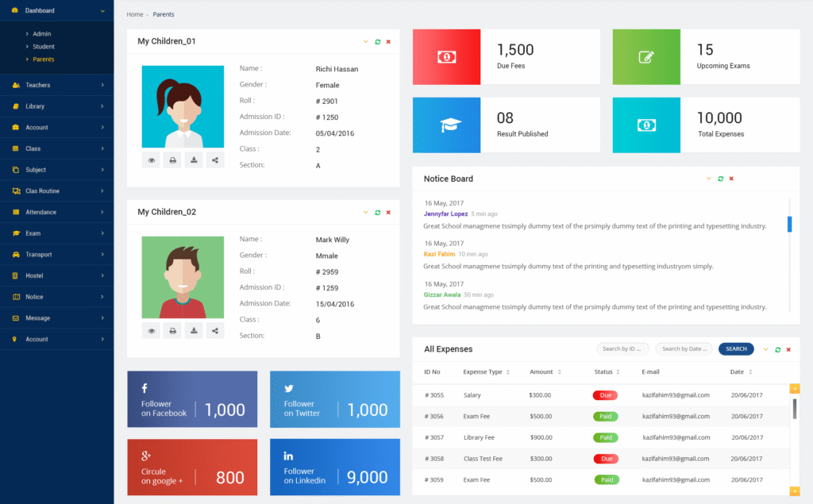
Task: Click the Due Fees money icon tile
Action: (446, 57)
